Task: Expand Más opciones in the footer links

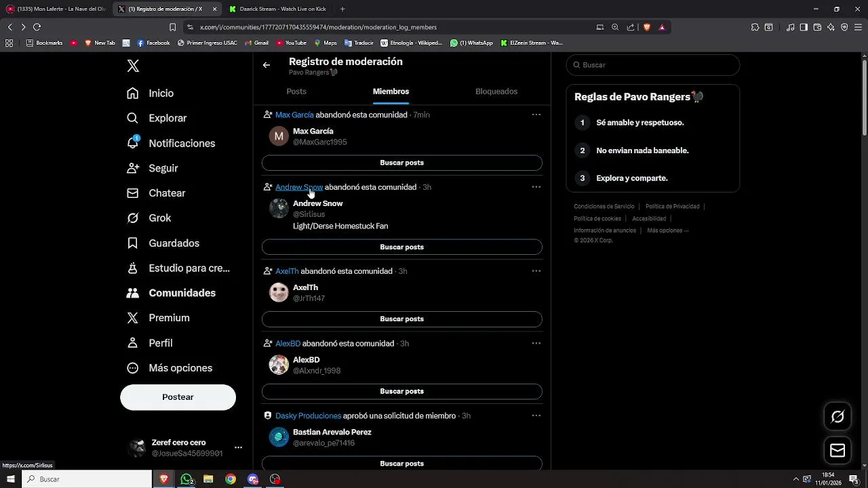Action: tap(668, 230)
